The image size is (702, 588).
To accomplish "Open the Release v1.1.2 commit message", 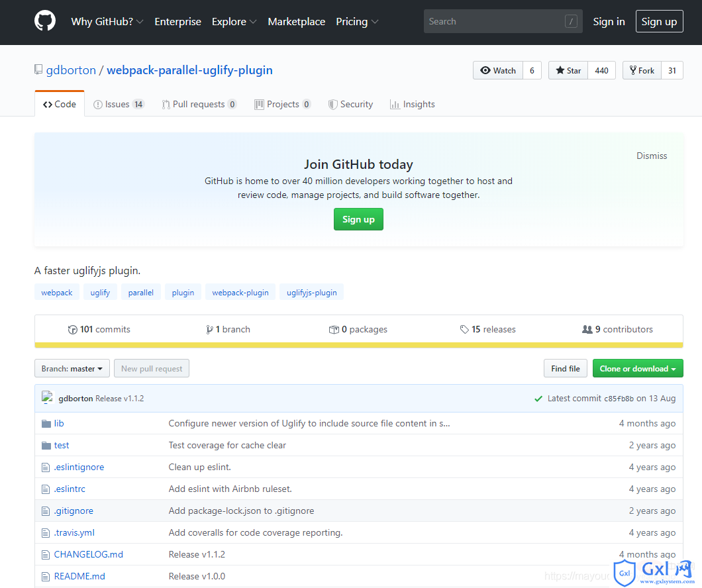I will tap(119, 398).
